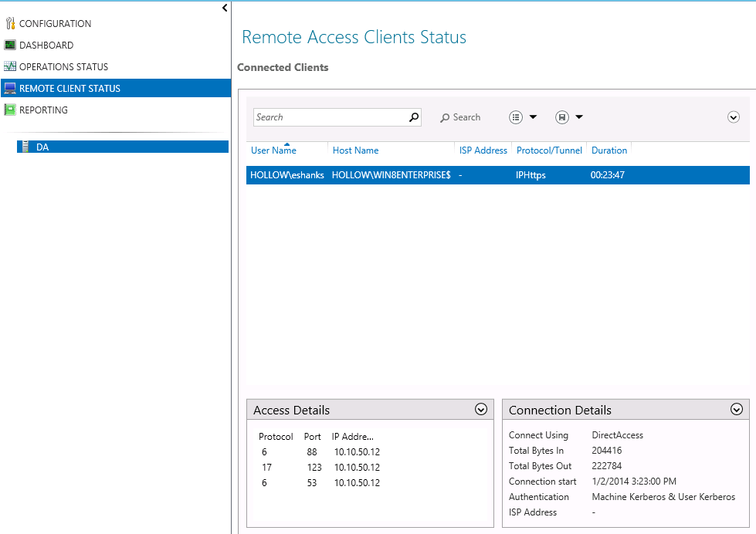Viewport: 756px width, 534px height.
Task: Collapse the Access Details panel
Action: pos(480,409)
